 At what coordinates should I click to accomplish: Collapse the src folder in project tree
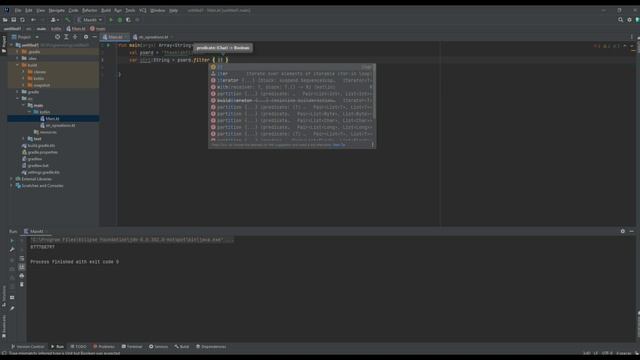coord(18,98)
